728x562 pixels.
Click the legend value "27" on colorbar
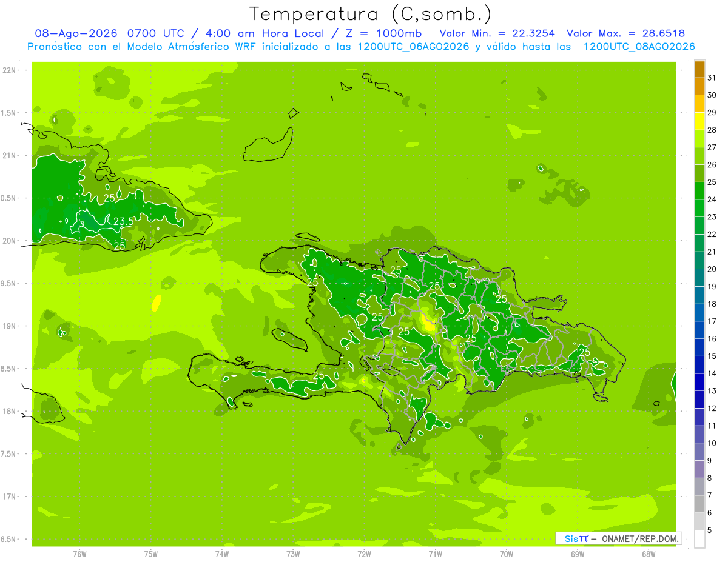pos(712,147)
